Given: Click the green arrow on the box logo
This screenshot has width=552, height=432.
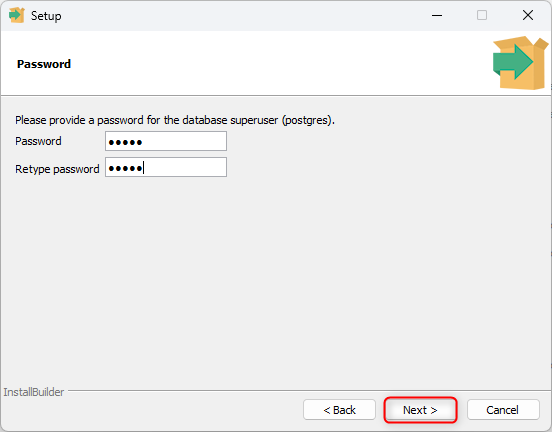Looking at the screenshot, I should coord(513,62).
